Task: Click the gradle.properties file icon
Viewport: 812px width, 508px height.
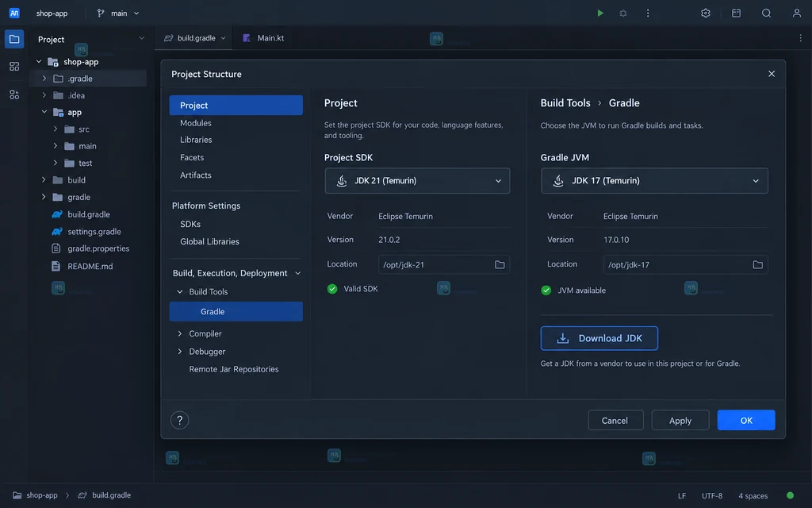Action: click(56, 248)
